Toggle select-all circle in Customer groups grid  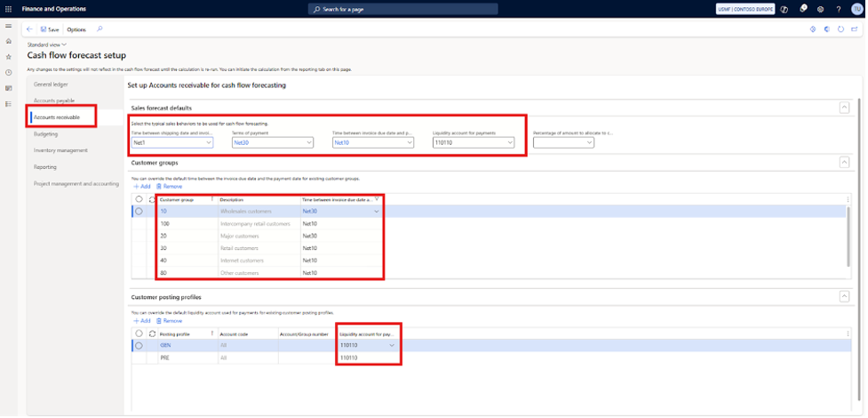point(139,199)
